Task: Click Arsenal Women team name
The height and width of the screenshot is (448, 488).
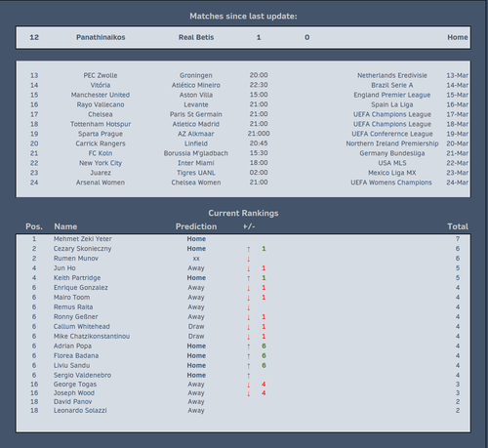Action: pyautogui.click(x=101, y=183)
